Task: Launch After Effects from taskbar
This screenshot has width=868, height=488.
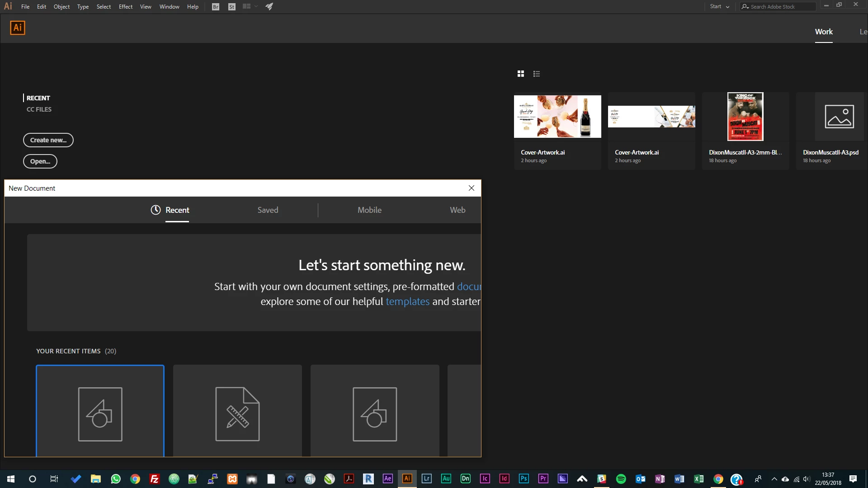Action: tap(388, 479)
